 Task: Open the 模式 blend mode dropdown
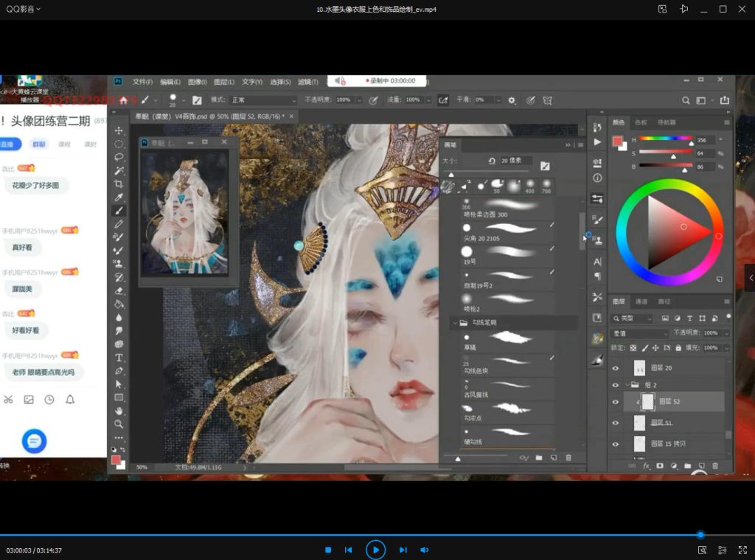[262, 100]
